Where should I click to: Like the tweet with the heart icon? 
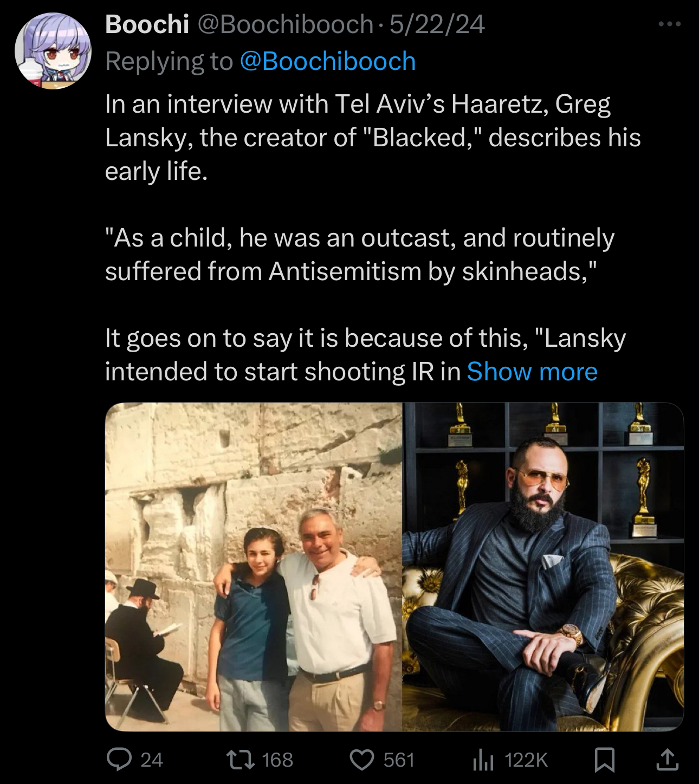pyautogui.click(x=363, y=759)
